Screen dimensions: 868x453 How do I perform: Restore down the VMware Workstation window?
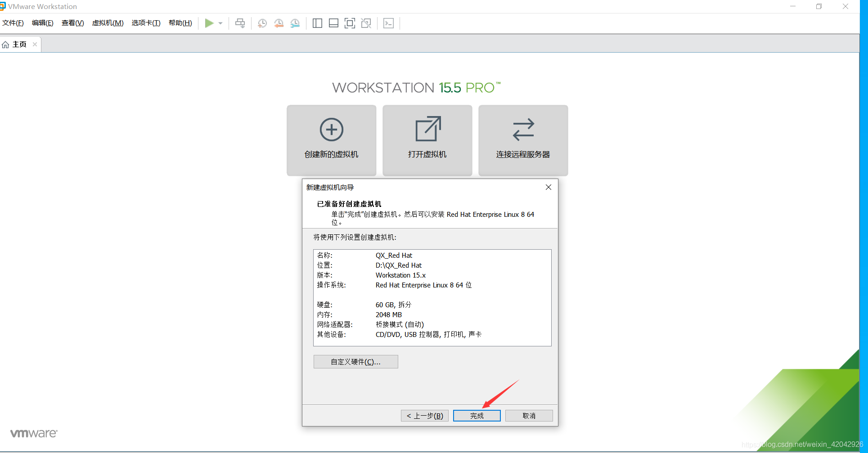pyautogui.click(x=819, y=6)
